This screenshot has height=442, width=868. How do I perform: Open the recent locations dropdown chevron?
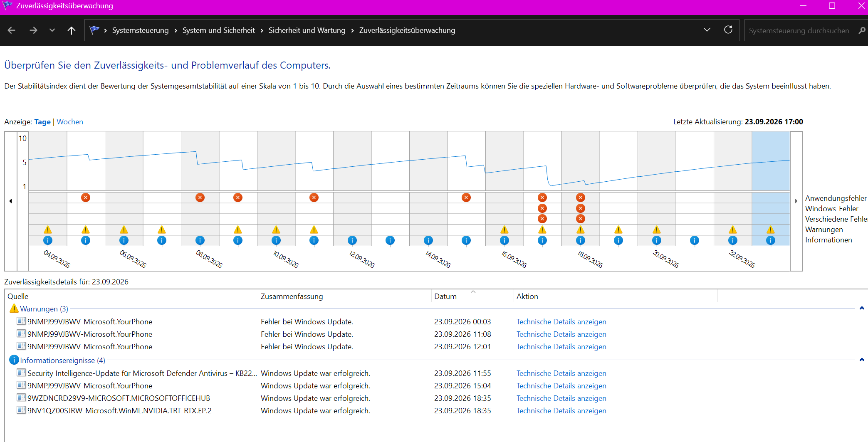pos(52,30)
